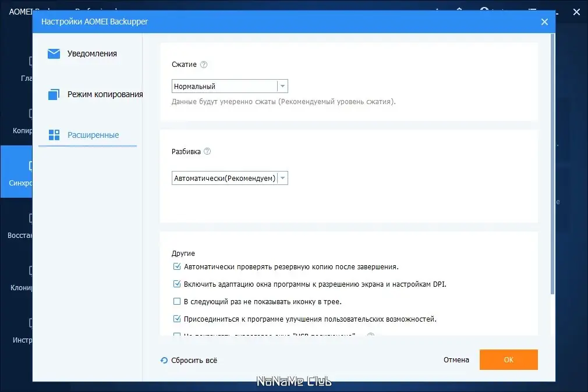Enable not showing the tray icon next time
The height and width of the screenshot is (392, 588).
pyautogui.click(x=177, y=301)
